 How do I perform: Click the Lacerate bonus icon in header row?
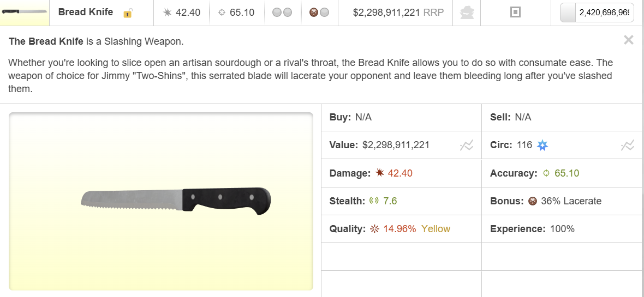point(314,13)
